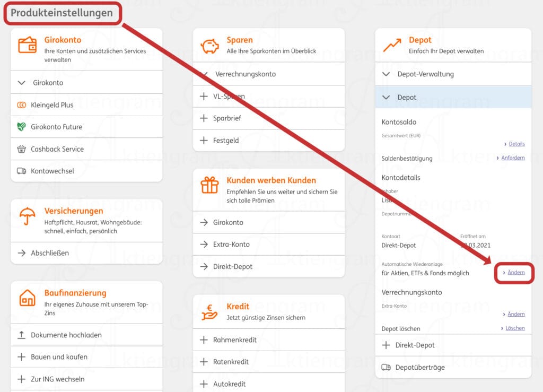Image resolution: width=543 pixels, height=392 pixels.
Task: Click the Kontodetails section label
Action: pyautogui.click(x=401, y=178)
